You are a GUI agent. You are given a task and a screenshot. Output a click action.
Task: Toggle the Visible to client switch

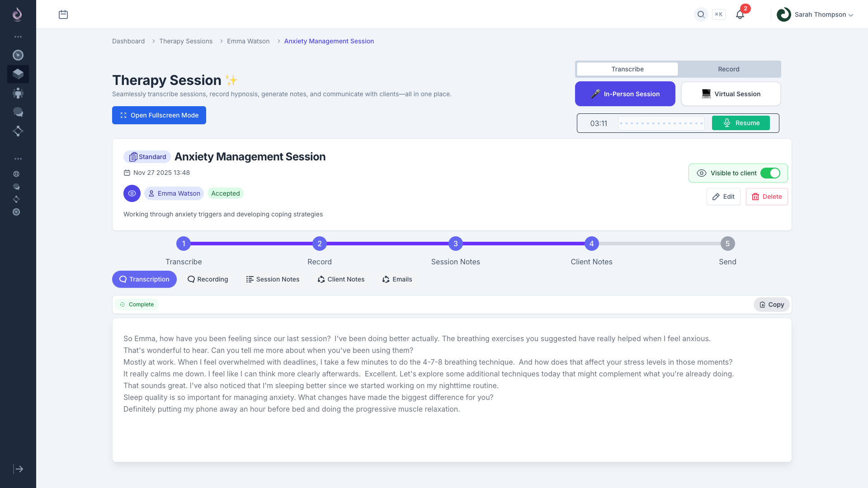click(770, 173)
